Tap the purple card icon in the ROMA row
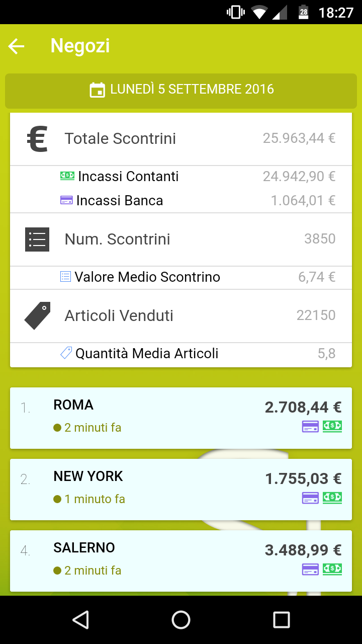Image resolution: width=362 pixels, height=644 pixels. coord(310,426)
